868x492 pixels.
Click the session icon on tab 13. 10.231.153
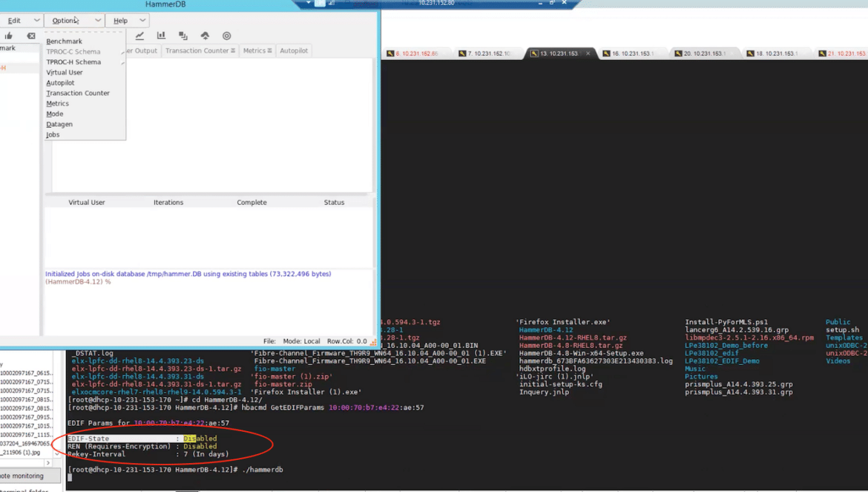[534, 53]
